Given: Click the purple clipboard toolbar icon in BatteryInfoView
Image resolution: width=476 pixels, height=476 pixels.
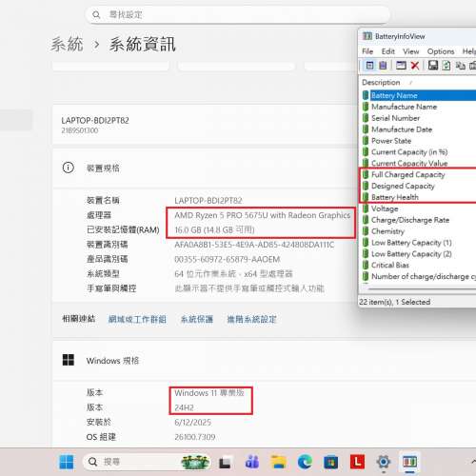Looking at the screenshot, I should pos(383,66).
